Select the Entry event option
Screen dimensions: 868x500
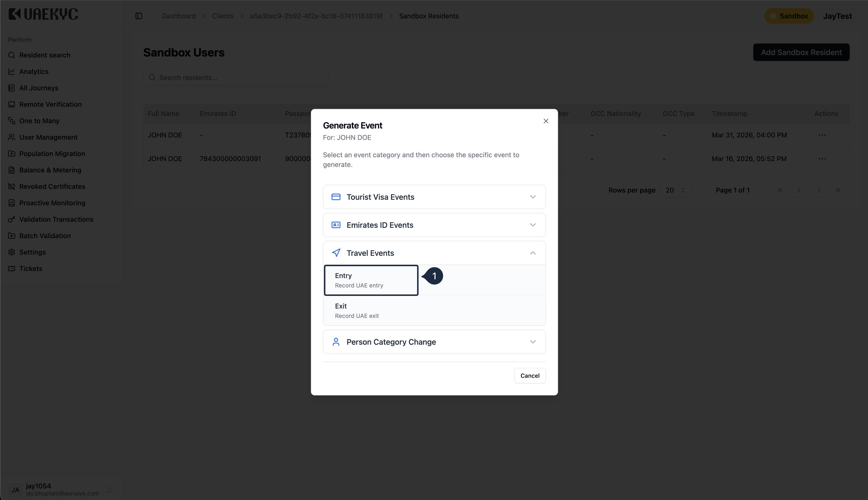[371, 280]
